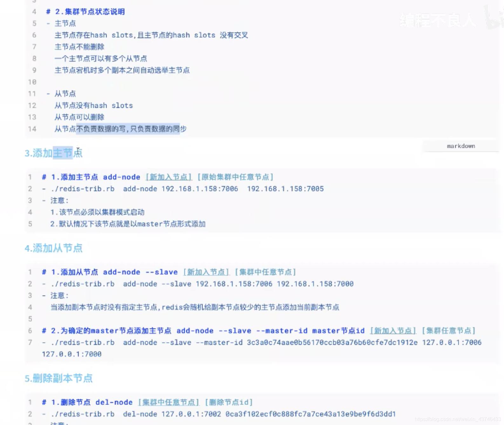This screenshot has height=425, width=504.
Task: Click heading # 1.删除节点 del-node
Action: (x=87, y=402)
